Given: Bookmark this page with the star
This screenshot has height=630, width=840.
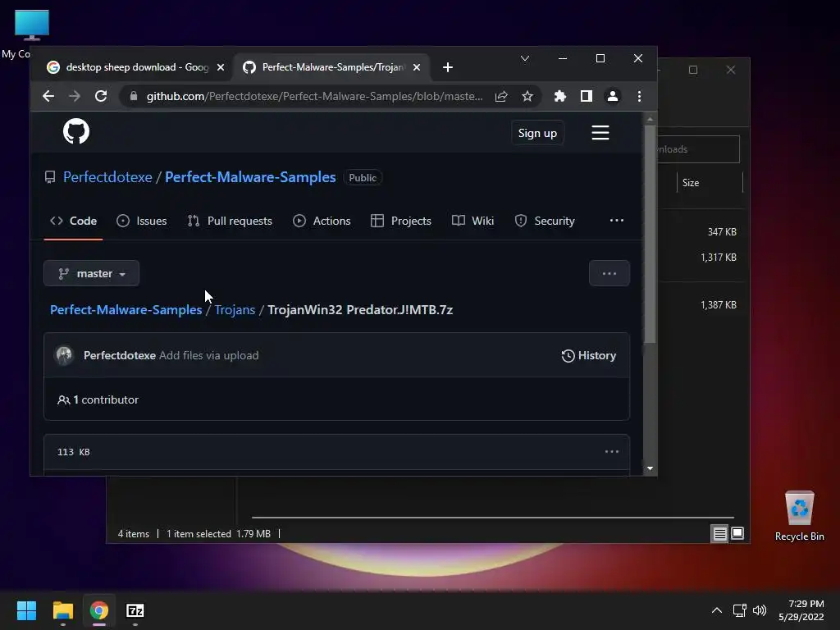Looking at the screenshot, I should pyautogui.click(x=527, y=97).
